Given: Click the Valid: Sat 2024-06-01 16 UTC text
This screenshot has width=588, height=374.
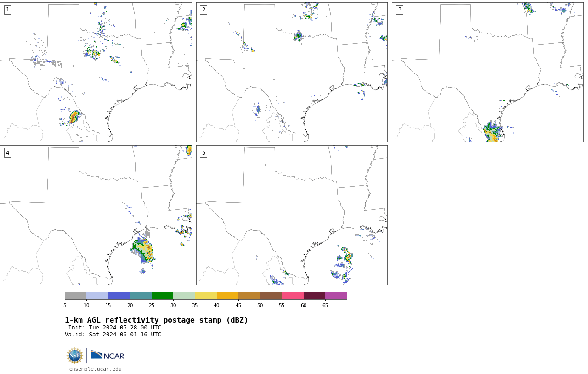Looking at the screenshot, I should (113, 335).
